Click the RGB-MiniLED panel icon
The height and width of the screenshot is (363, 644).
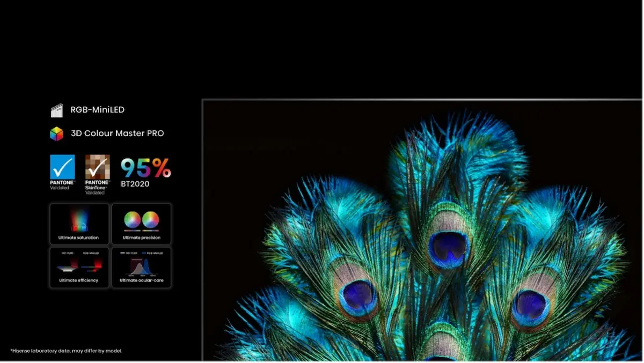(56, 110)
